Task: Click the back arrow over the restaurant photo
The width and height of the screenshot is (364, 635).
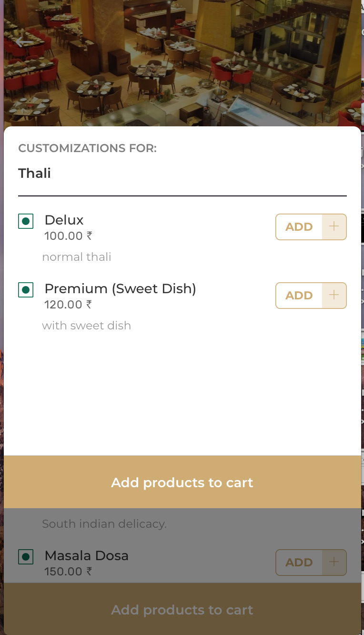Action: coord(23,42)
